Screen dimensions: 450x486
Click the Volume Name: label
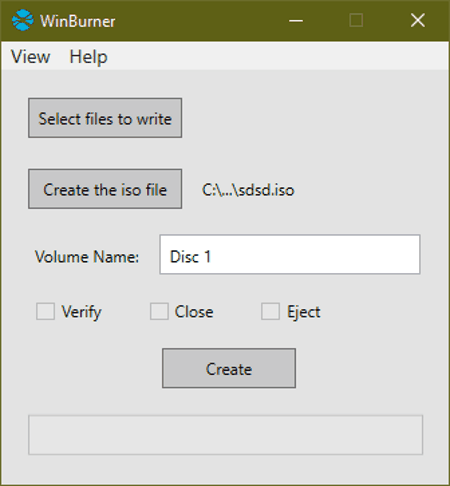tap(87, 257)
